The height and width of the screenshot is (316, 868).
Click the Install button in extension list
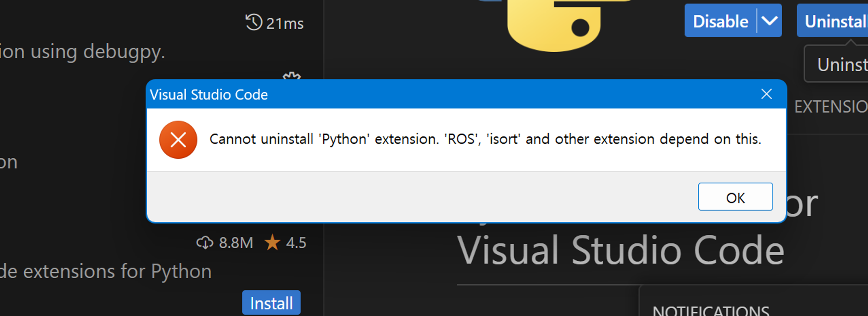[271, 303]
